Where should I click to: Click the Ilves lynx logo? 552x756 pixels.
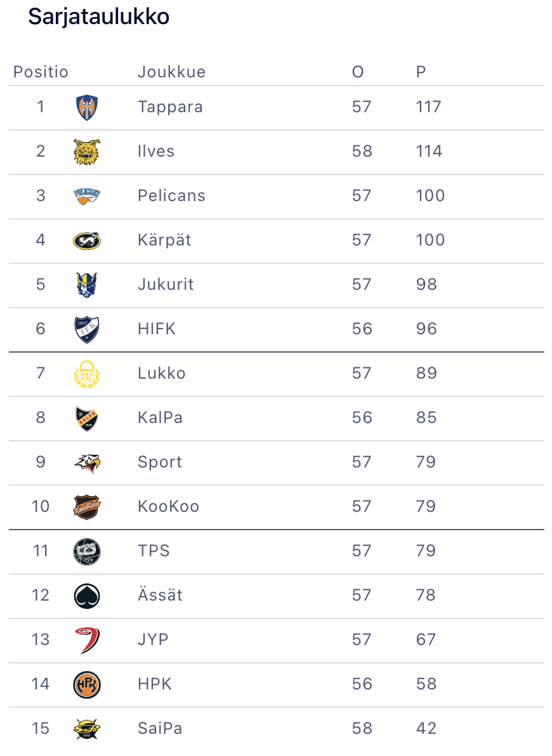(x=87, y=152)
